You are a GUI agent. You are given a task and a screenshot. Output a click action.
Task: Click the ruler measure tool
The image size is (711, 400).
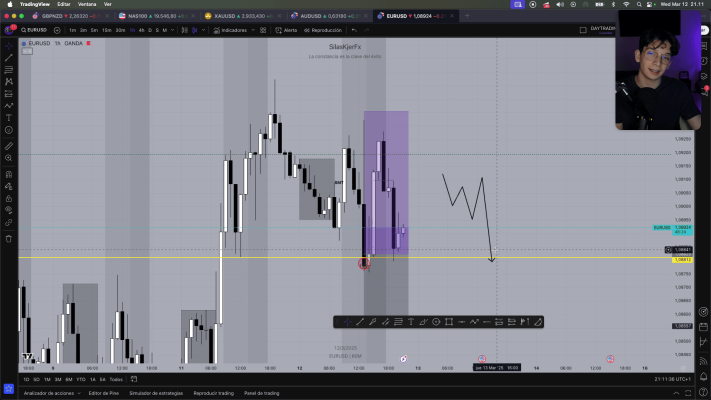pos(9,145)
